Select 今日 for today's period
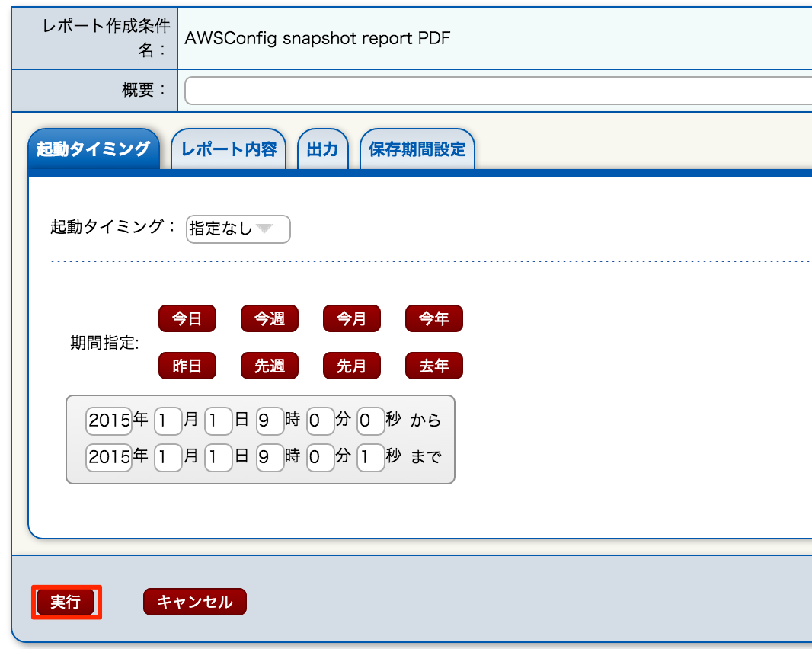The height and width of the screenshot is (649, 812). (x=187, y=318)
